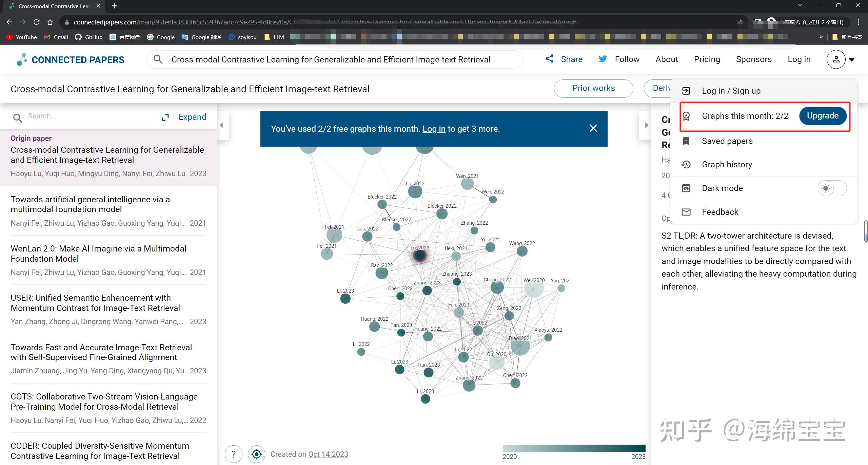Toggle the Dark mode switch
The height and width of the screenshot is (465, 868).
[x=832, y=188]
